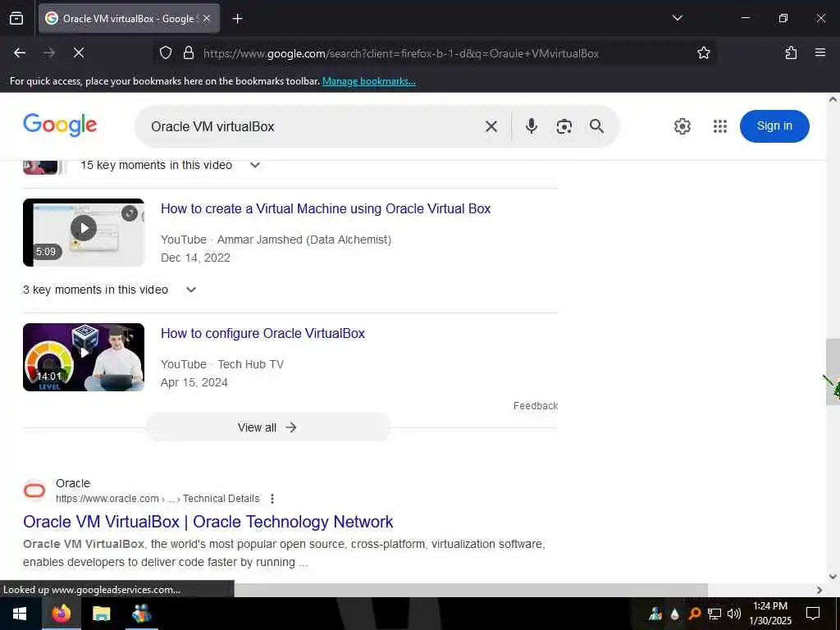Open the people app taskbar icon

pyautogui.click(x=141, y=614)
